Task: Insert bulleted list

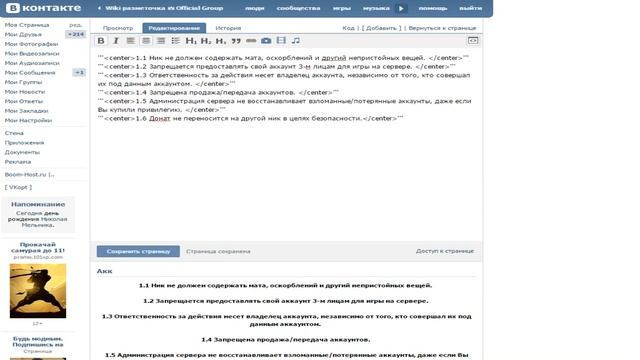Action: [176, 40]
